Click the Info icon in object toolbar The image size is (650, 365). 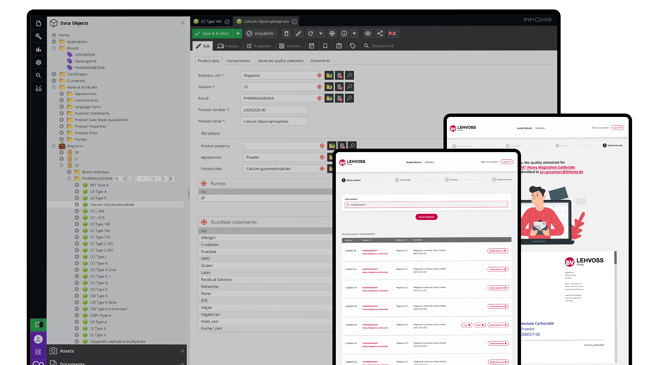coord(344,34)
